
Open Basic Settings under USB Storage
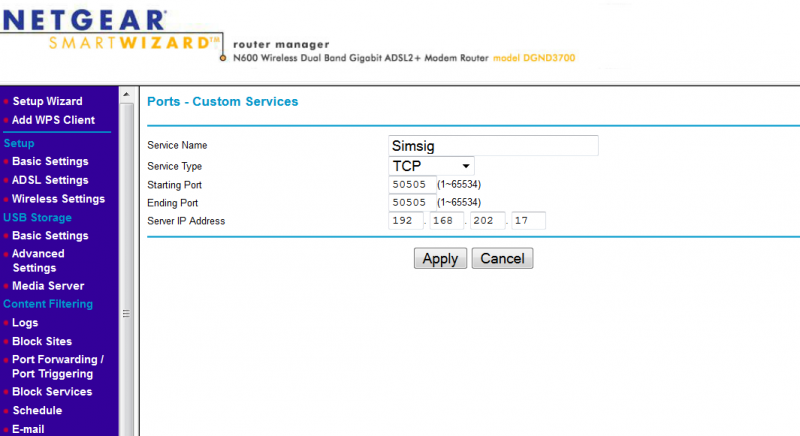coord(50,236)
